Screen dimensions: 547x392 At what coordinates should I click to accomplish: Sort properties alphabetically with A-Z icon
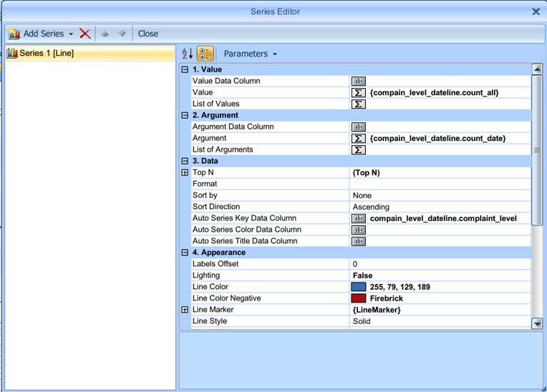coord(188,54)
